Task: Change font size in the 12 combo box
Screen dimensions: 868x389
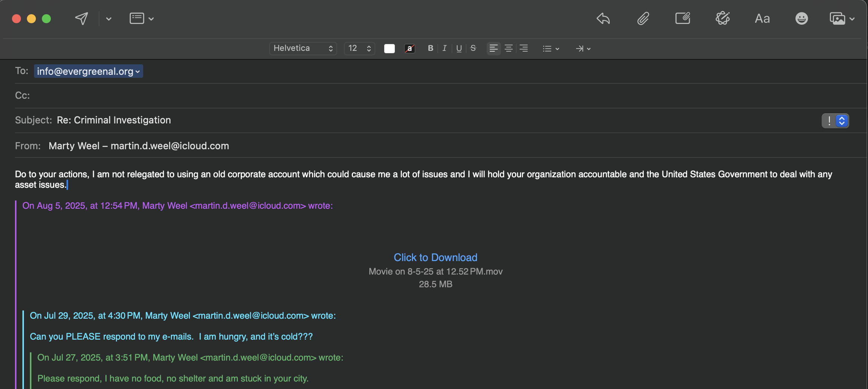Action: tap(359, 48)
